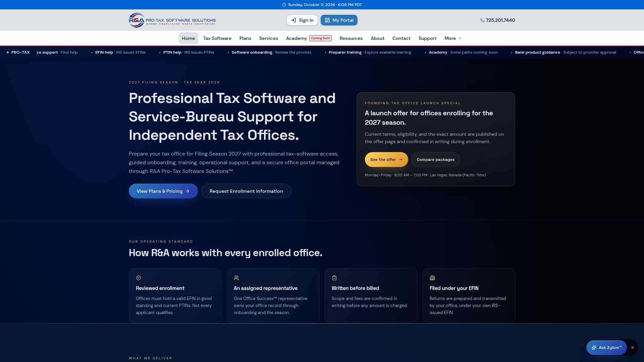Screen dimensions: 644x362
Task: Click the building icon on Filed under your EFIN card
Action: coord(432,278)
